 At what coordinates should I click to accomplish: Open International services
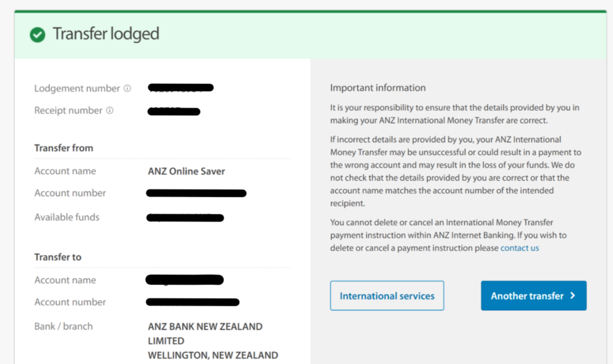click(x=387, y=296)
